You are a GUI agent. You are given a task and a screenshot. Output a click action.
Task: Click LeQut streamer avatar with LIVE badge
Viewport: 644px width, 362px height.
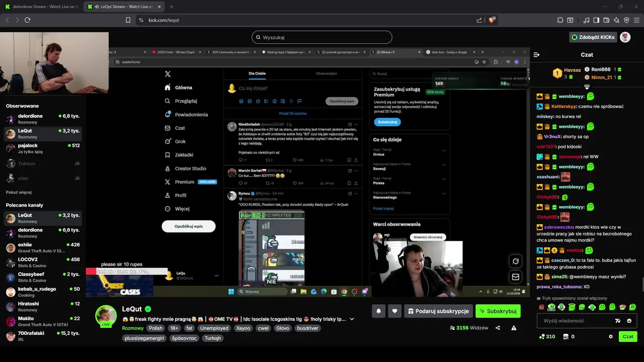tap(106, 316)
